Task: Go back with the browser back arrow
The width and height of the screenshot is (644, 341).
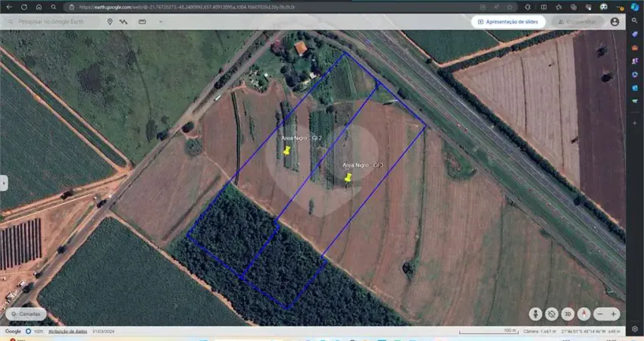Action: (9, 7)
